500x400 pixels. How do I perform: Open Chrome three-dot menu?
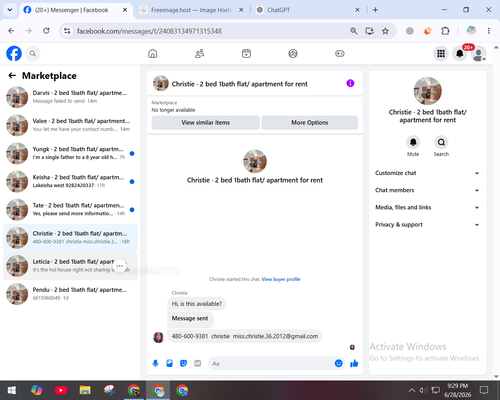click(489, 31)
